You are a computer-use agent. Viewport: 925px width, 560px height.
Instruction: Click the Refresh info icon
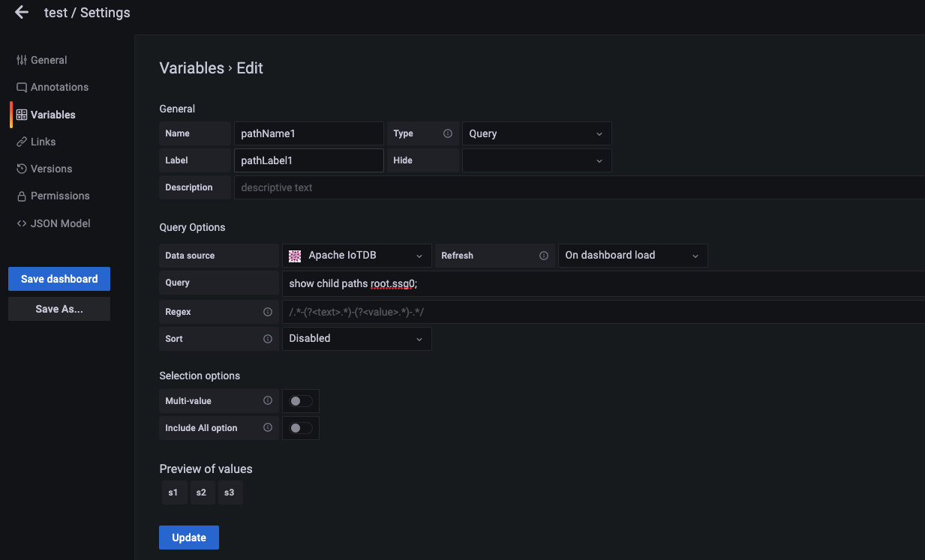coord(544,256)
